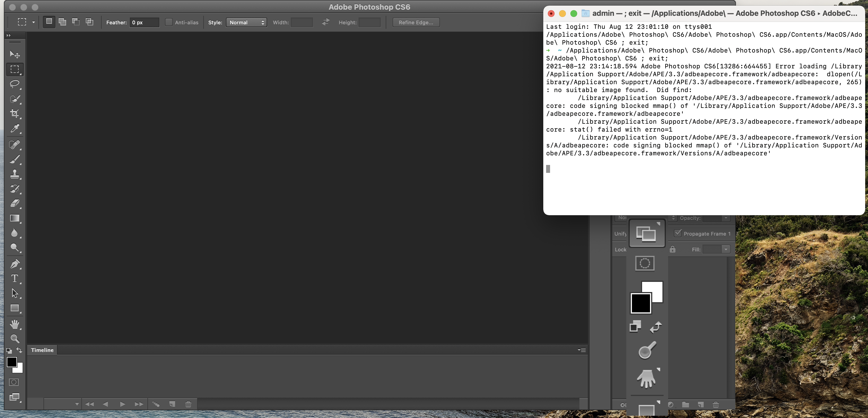Open the tool preset picker arrow
Image resolution: width=868 pixels, height=418 pixels.
(33, 22)
